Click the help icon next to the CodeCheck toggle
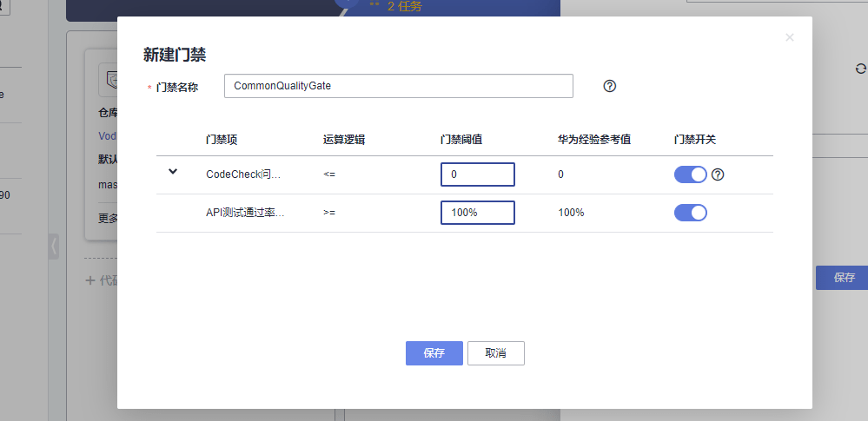Image resolution: width=868 pixels, height=421 pixels. point(718,174)
